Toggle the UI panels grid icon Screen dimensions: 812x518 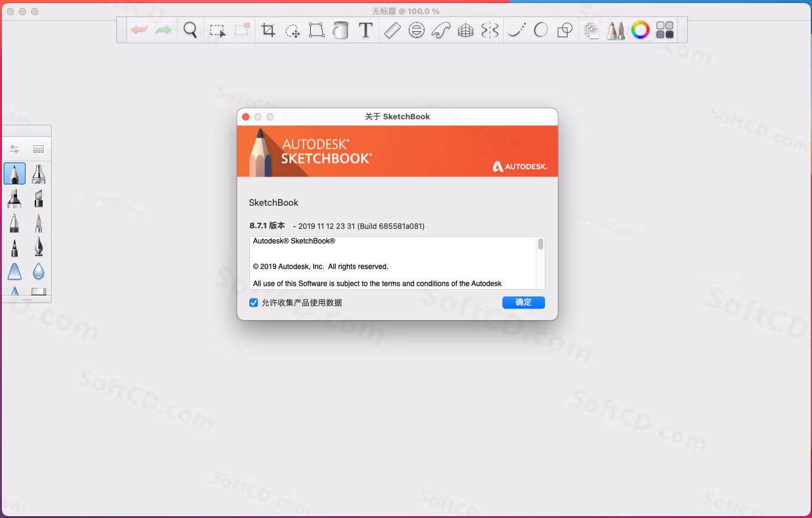pyautogui.click(x=665, y=30)
